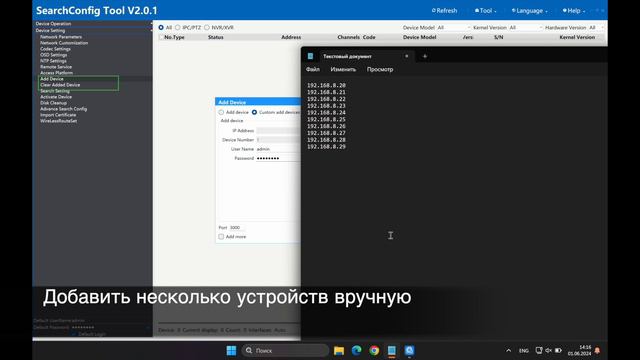The width and height of the screenshot is (640, 360).
Task: Select the All device filter radio
Action: tap(161, 27)
